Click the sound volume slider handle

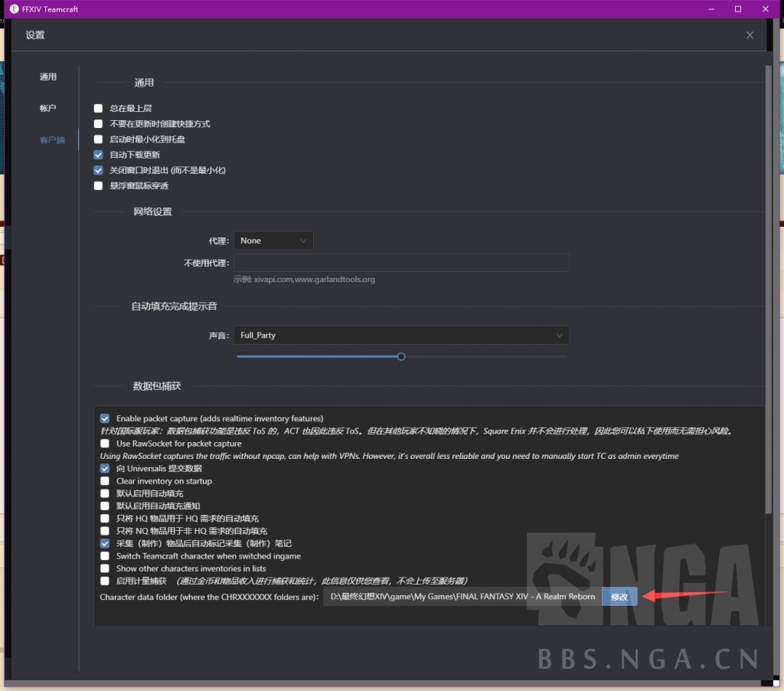[x=401, y=357]
